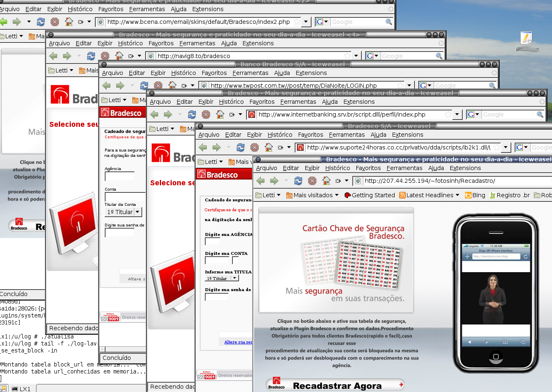Click 'Concluído' status in twpost.com.tw window

click(117, 358)
